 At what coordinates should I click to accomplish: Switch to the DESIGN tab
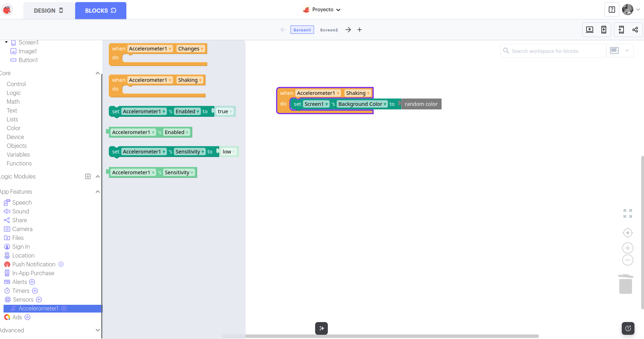[x=48, y=11]
